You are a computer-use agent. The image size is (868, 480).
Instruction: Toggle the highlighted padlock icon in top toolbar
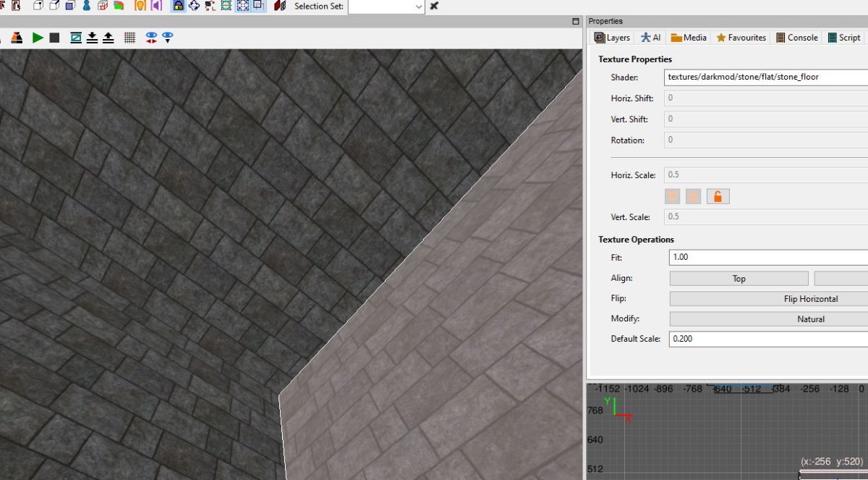coord(178,6)
